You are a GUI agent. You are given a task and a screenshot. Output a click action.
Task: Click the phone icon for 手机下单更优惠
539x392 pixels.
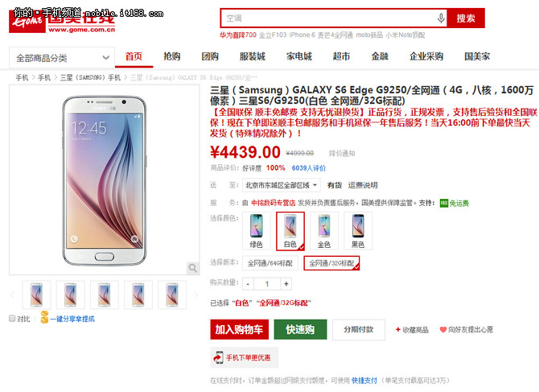tap(219, 357)
